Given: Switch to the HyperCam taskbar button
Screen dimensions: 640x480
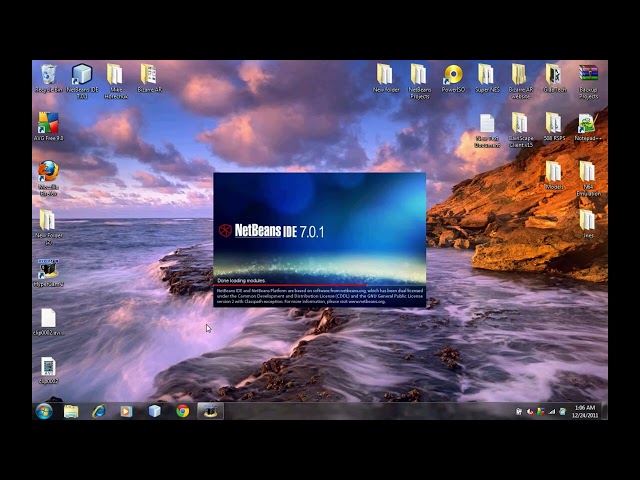Looking at the screenshot, I should pos(210,411).
